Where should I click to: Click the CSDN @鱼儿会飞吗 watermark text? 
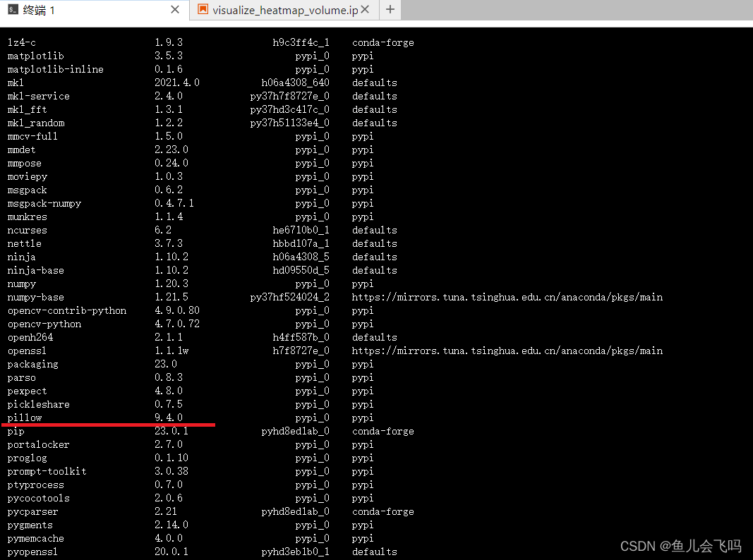click(x=680, y=546)
